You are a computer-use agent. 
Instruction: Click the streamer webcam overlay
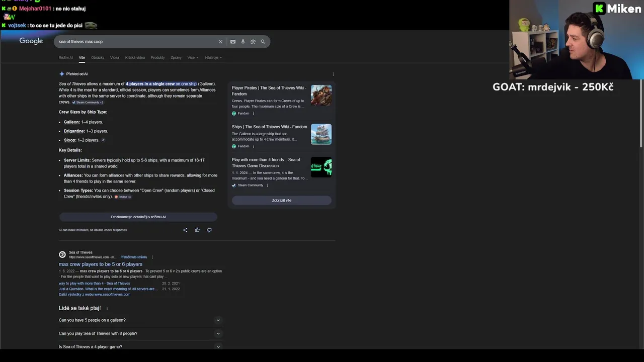pyautogui.click(x=576, y=40)
